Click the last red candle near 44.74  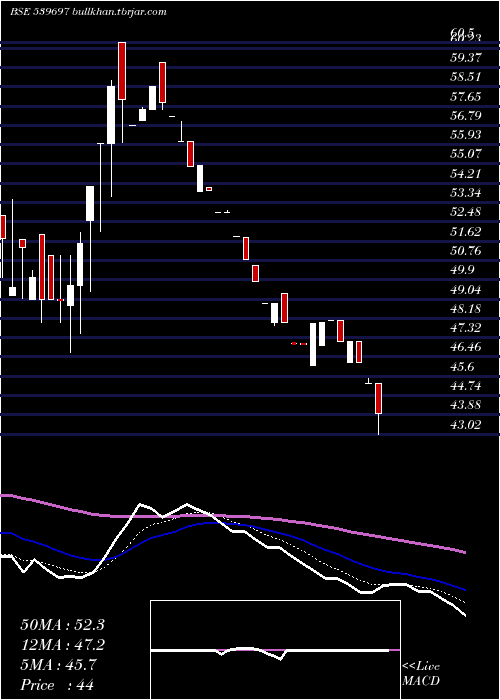click(379, 398)
